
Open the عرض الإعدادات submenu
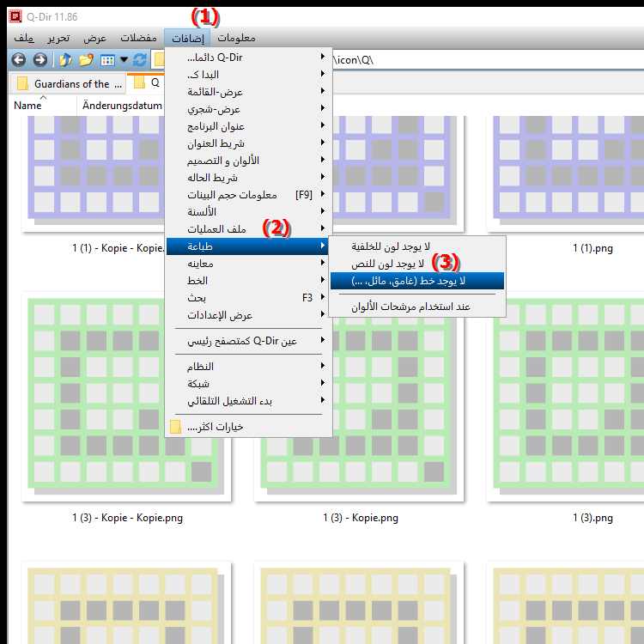tap(246, 315)
